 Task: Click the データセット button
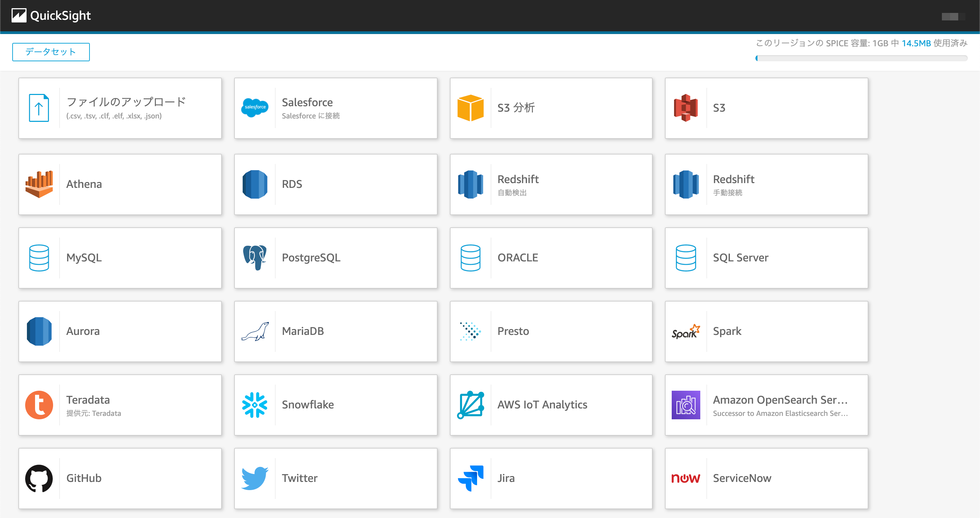click(51, 52)
